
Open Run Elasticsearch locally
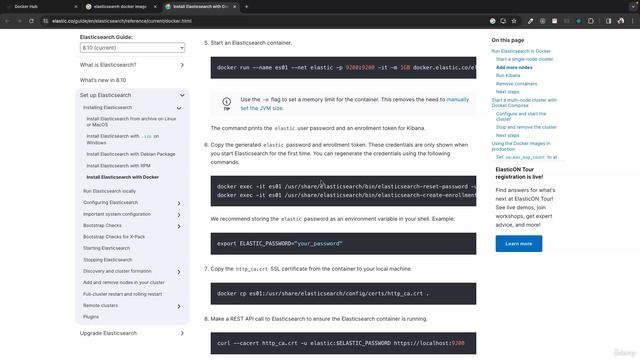109,191
